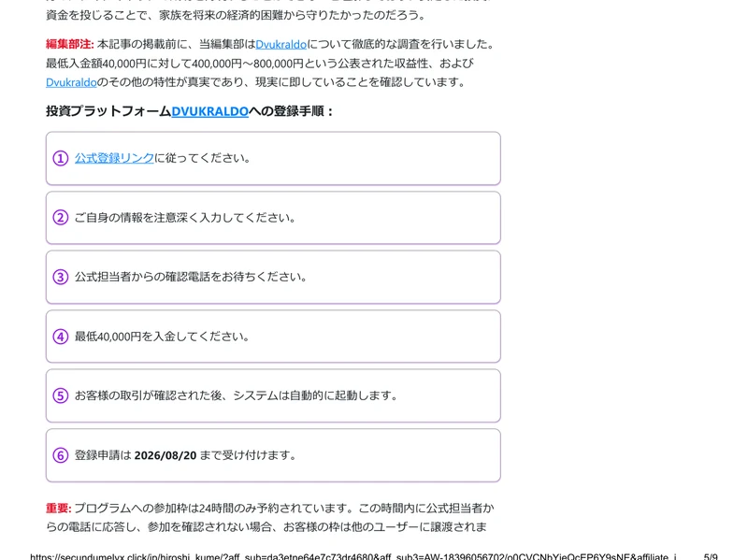The height and width of the screenshot is (560, 748).
Task: Click the Dvukraldo link before 'のその他の特性'
Action: (71, 82)
